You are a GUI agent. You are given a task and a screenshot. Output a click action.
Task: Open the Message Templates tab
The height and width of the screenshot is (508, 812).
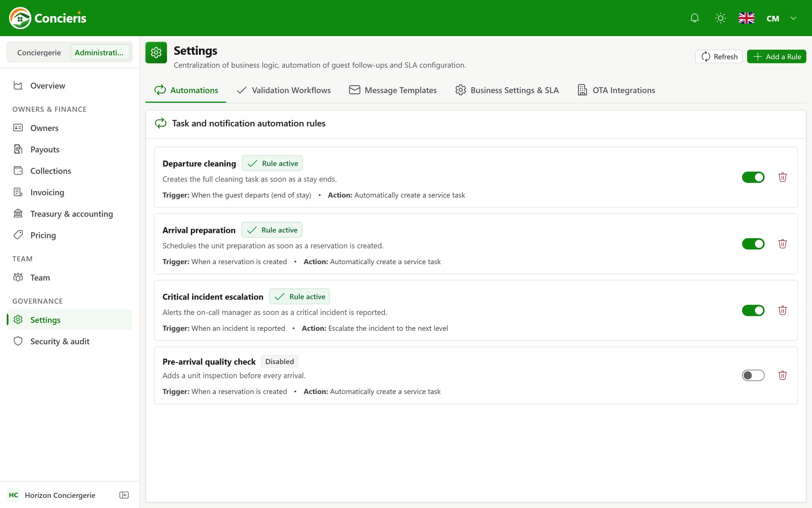(392, 90)
